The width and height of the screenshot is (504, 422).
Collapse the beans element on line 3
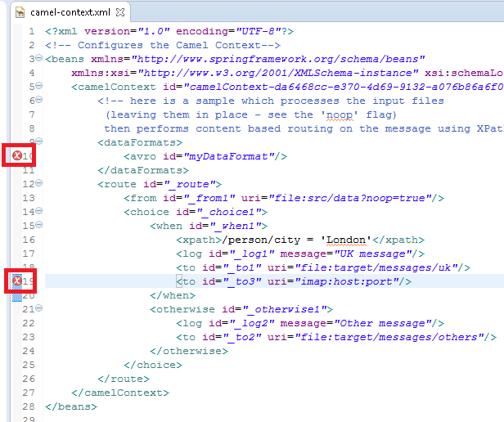coord(39,59)
